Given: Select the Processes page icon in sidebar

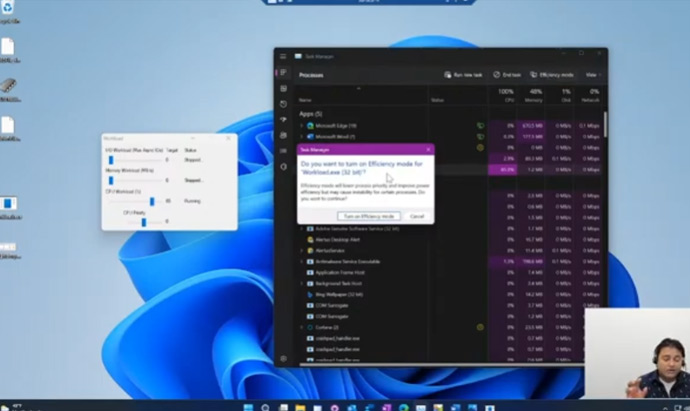Looking at the screenshot, I should click(x=283, y=72).
